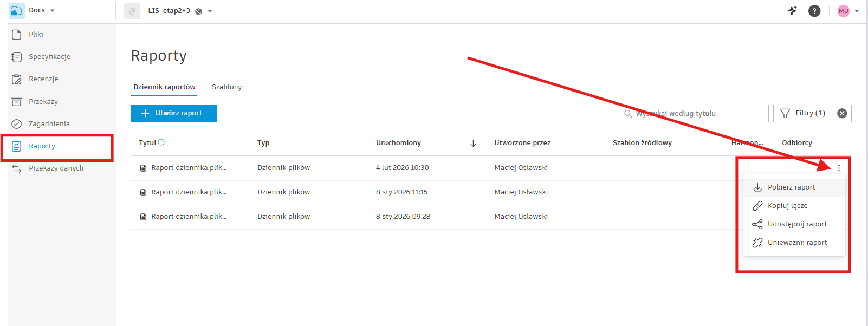Open Przekazy danych in the sidebar
The image size is (868, 326).
click(x=56, y=168)
